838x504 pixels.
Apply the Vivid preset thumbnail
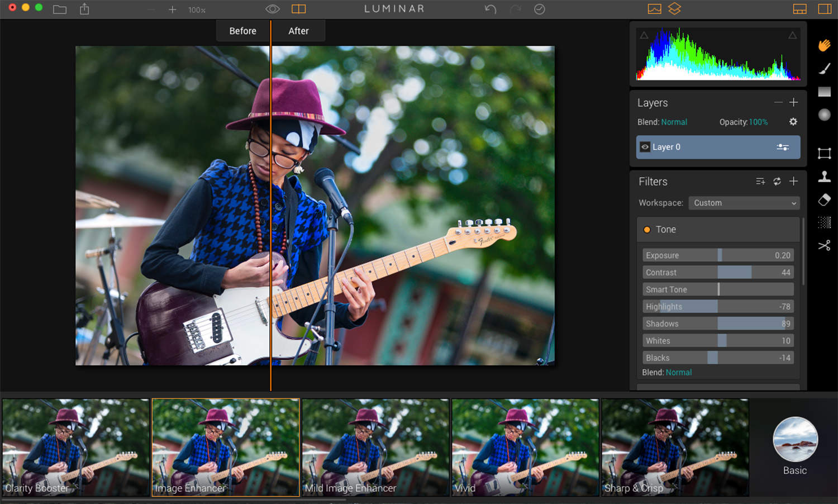coord(525,447)
